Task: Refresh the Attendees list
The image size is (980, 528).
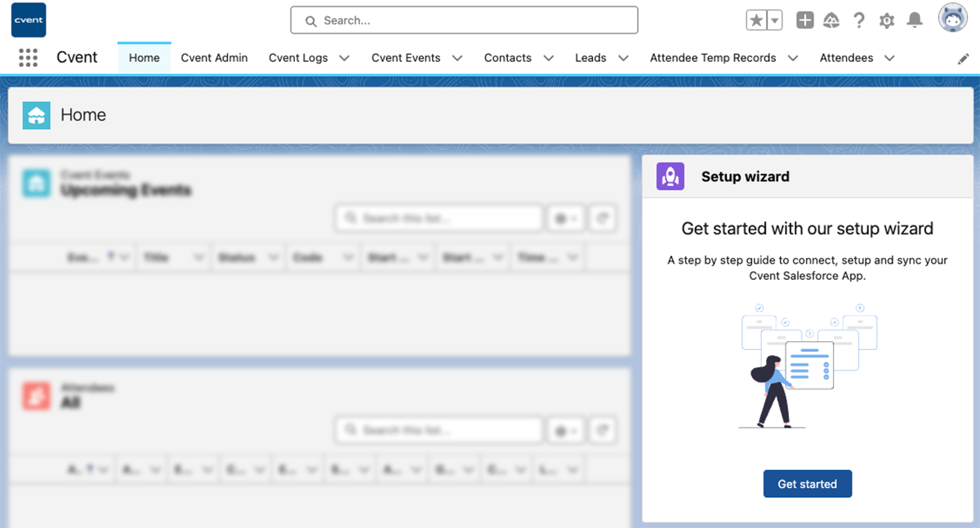Action: 603,429
